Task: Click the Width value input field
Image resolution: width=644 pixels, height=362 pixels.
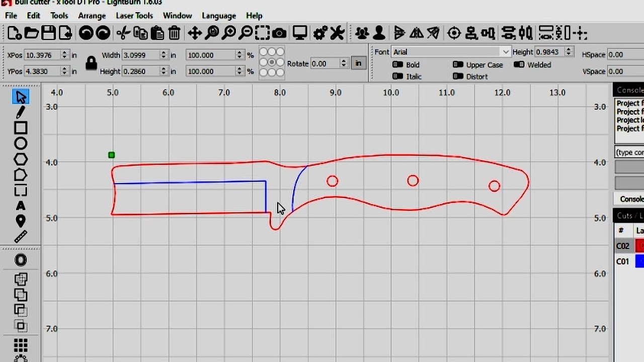Action: click(141, 55)
